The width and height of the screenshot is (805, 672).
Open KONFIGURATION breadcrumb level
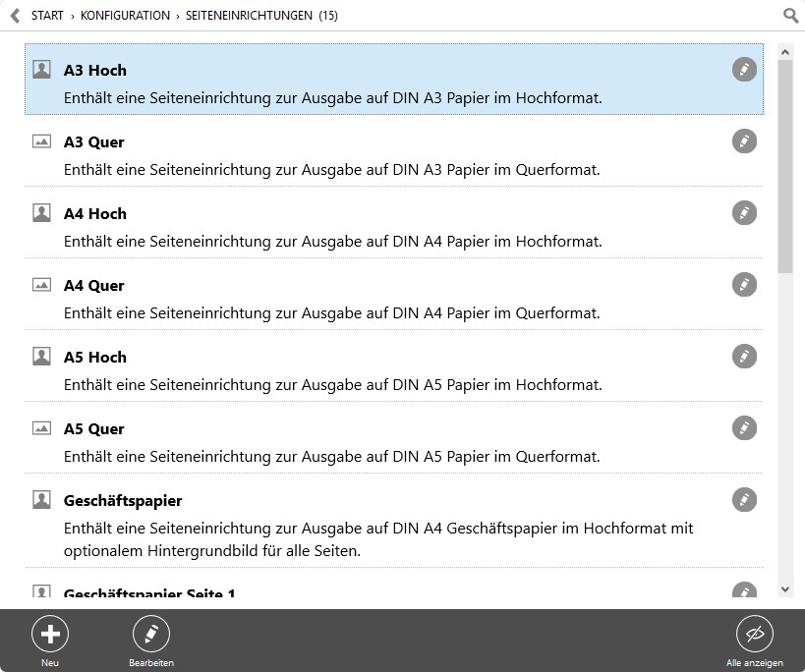(125, 16)
